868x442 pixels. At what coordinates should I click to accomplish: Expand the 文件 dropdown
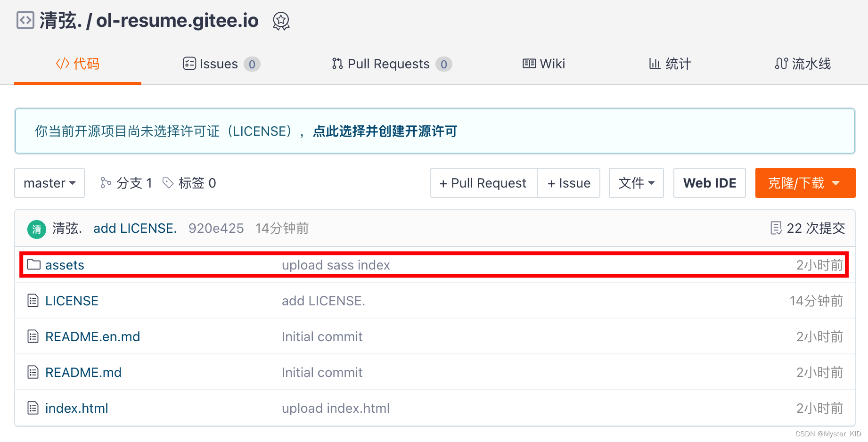click(636, 183)
